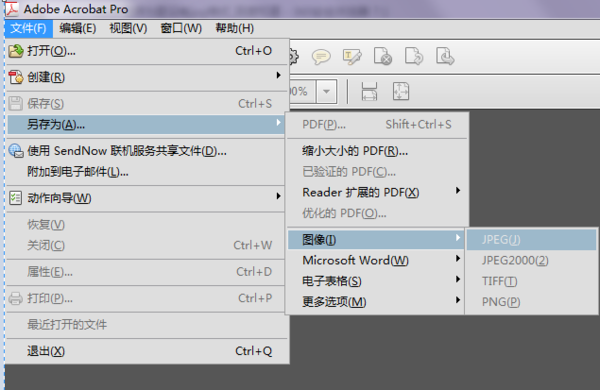The height and width of the screenshot is (390, 600).
Task: Expand the Microsoft Word(W) submenu arrow
Action: [x=458, y=258]
